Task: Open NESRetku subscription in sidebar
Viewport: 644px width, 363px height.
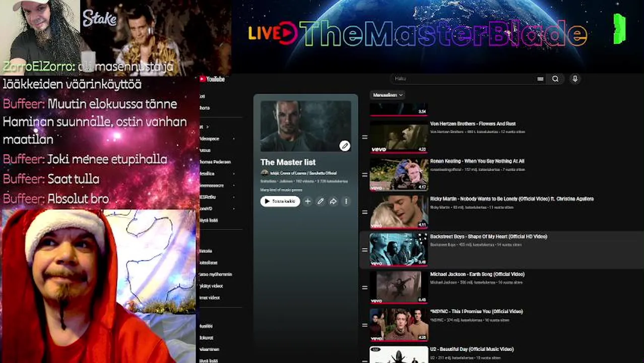Action: [x=208, y=197]
